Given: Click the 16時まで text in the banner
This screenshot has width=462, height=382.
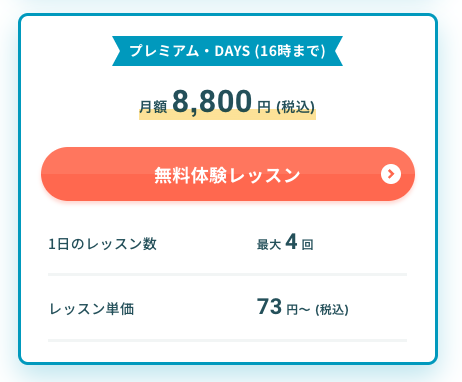Looking at the screenshot, I should pos(290,51).
